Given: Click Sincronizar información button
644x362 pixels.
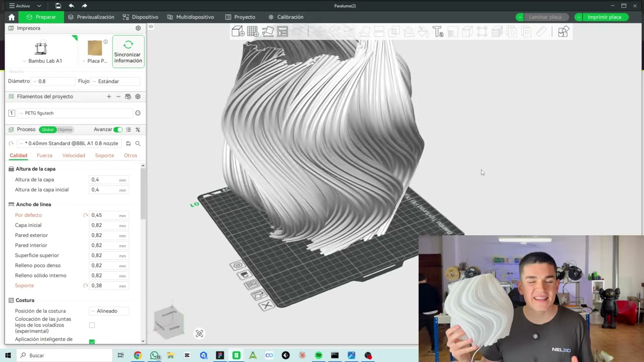Looking at the screenshot, I should click(x=128, y=52).
